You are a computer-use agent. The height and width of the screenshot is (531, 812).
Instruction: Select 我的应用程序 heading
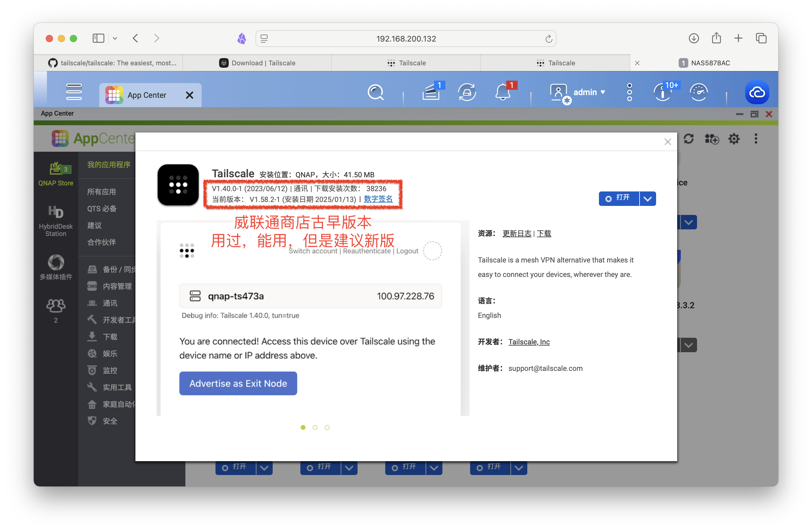[108, 165]
